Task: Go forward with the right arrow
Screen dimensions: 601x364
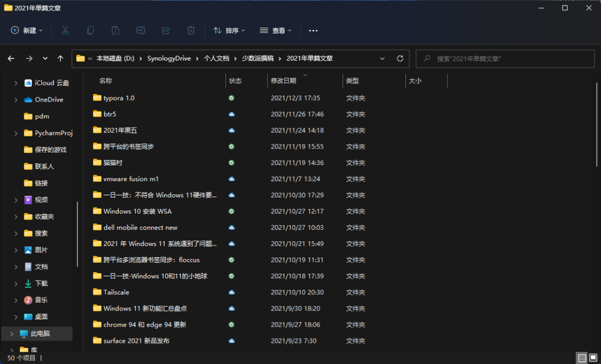Action: click(x=29, y=58)
